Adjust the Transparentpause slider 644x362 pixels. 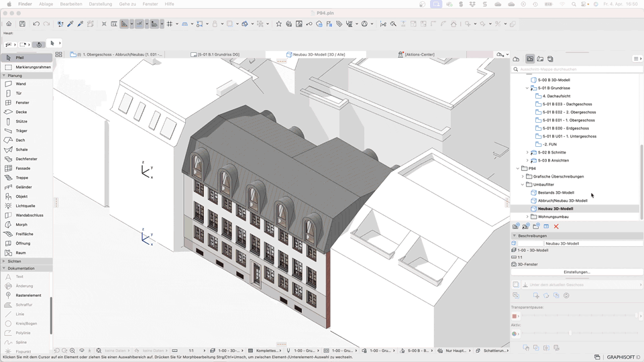tap(578, 316)
